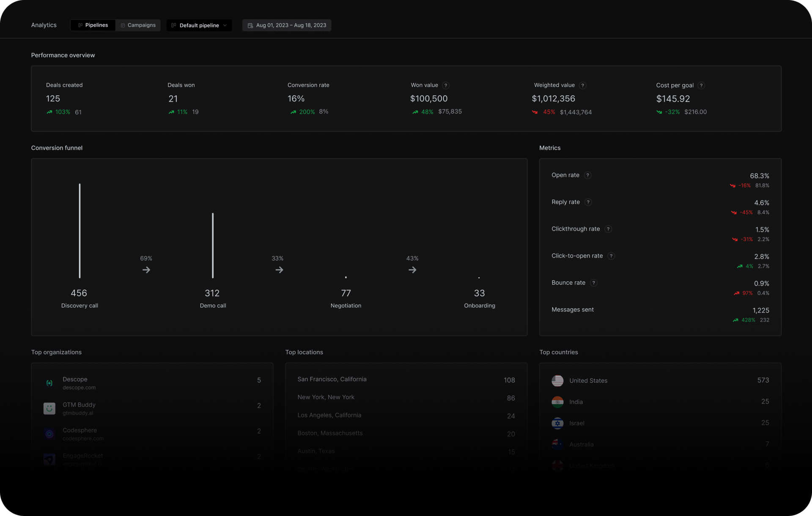
Task: Click the green trend arrow under Deals created
Action: tap(49, 112)
